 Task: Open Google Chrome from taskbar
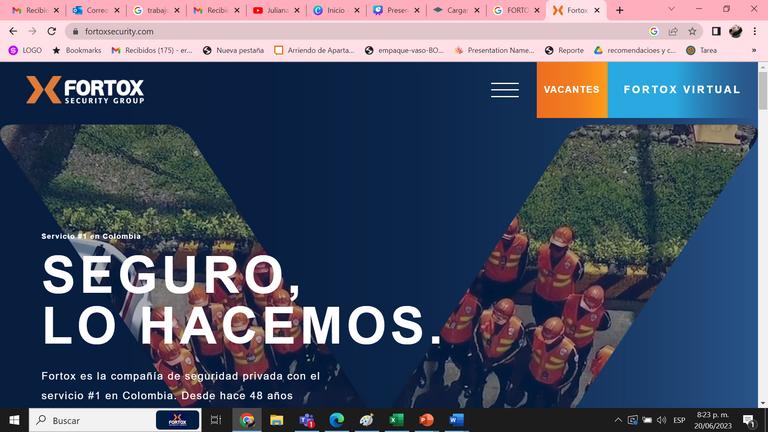tap(247, 420)
